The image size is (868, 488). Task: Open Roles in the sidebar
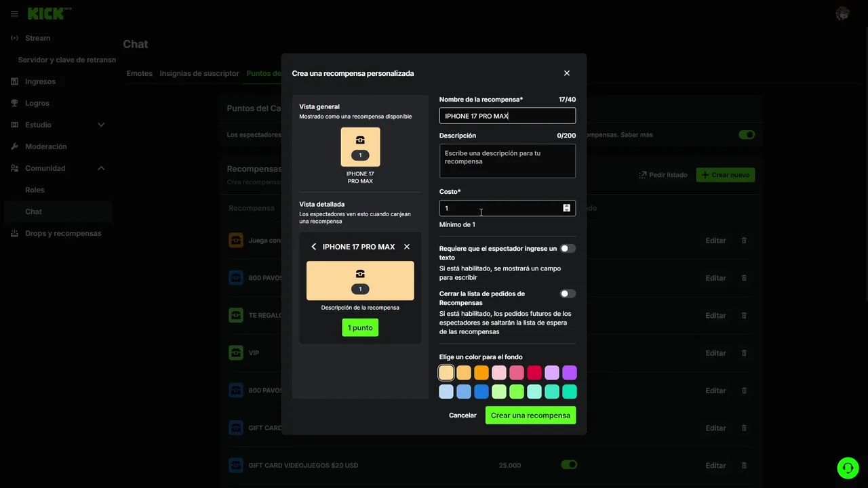click(x=35, y=190)
